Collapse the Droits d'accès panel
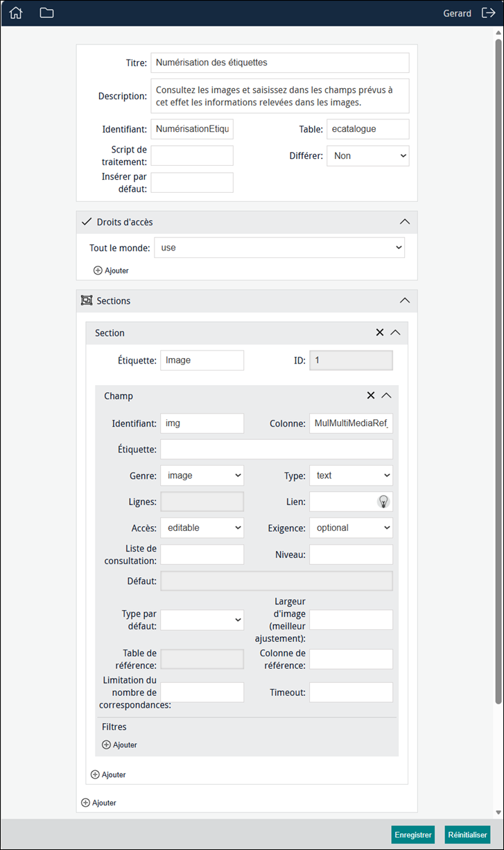Image resolution: width=504 pixels, height=850 pixels. (x=406, y=222)
